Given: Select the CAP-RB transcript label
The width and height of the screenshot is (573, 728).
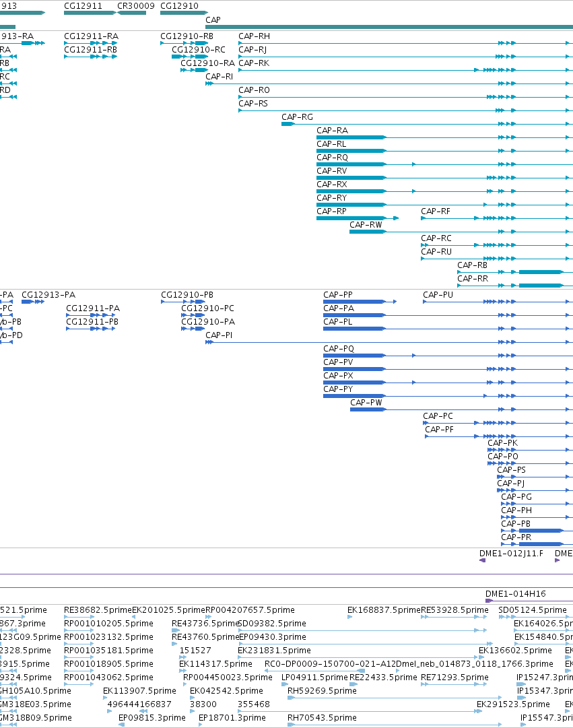Looking at the screenshot, I should coord(472,265).
